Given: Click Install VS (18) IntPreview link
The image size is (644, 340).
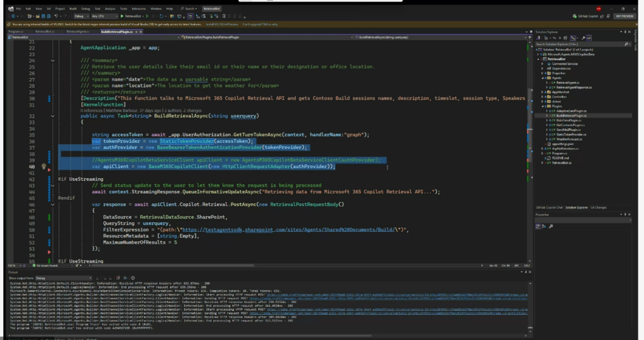Looking at the screenshot, I should click(222, 25).
